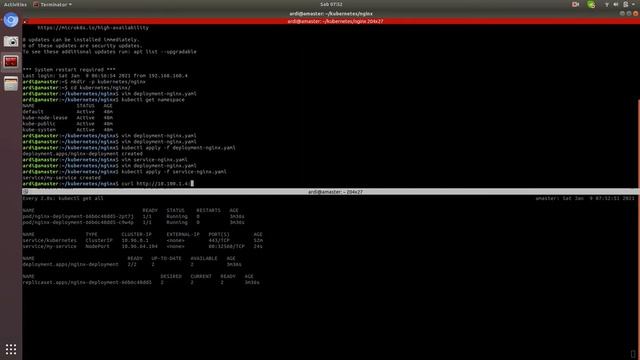Click the microk8s high-availability URL
The image size is (640, 360).
pos(93,28)
